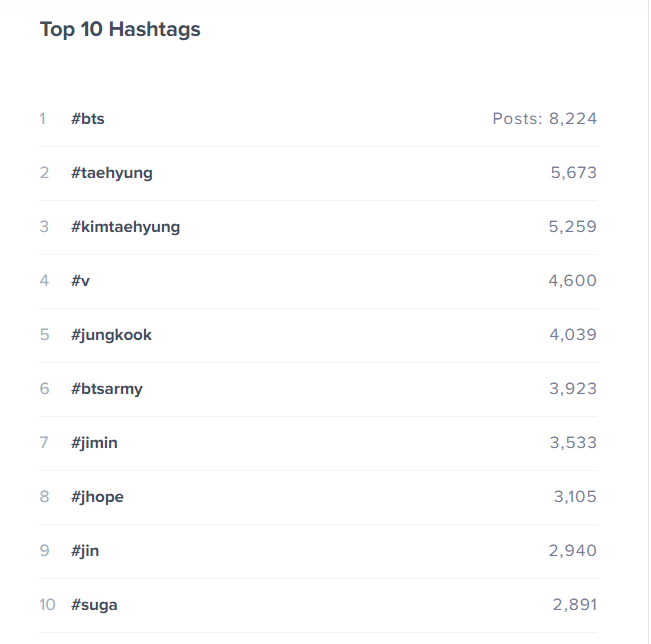Open the #jin hashtag
Image resolution: width=651 pixels, height=644 pixels.
[85, 551]
